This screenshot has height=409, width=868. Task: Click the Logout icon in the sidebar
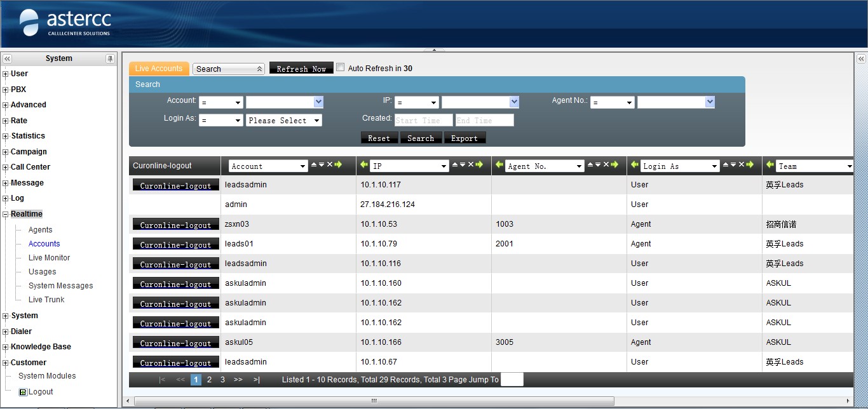tap(24, 392)
